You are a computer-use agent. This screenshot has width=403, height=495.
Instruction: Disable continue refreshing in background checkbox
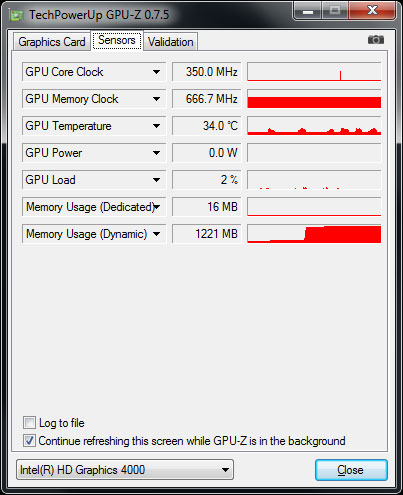point(29,440)
